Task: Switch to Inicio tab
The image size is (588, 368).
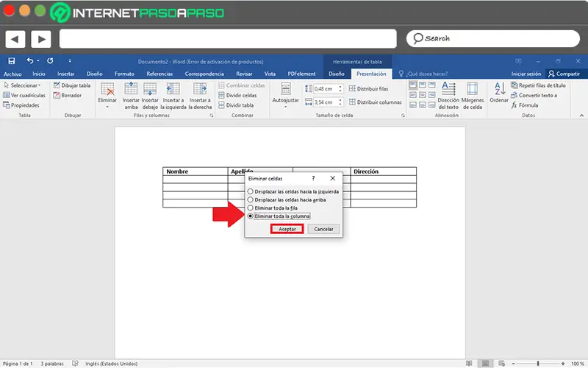Action: pyautogui.click(x=39, y=74)
